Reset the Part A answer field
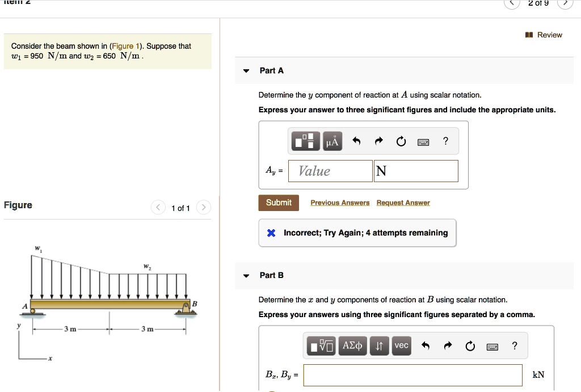Image resolution: width=581 pixels, height=392 pixels. click(x=401, y=141)
